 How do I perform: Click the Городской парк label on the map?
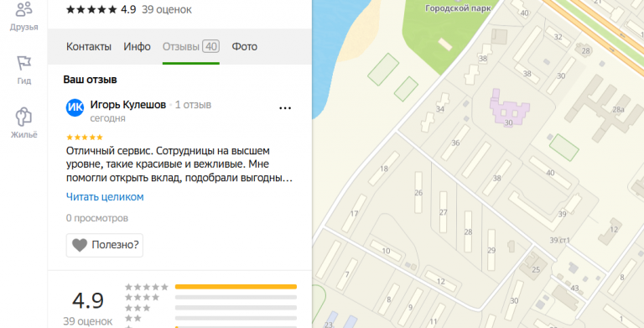[458, 8]
